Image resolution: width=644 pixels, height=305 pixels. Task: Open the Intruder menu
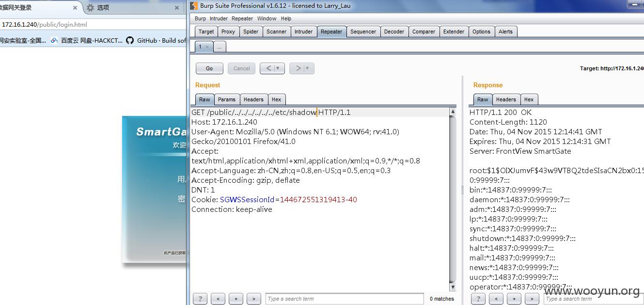pyautogui.click(x=219, y=18)
